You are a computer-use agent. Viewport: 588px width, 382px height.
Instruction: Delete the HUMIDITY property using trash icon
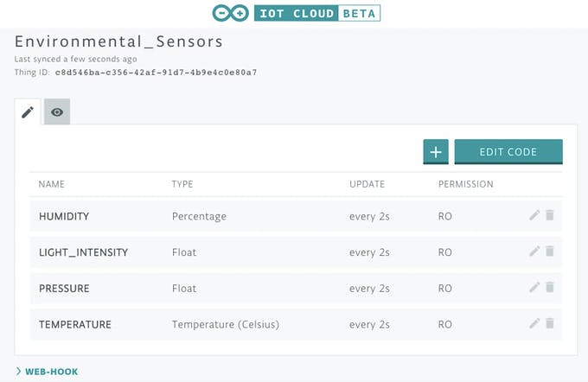pyautogui.click(x=550, y=215)
